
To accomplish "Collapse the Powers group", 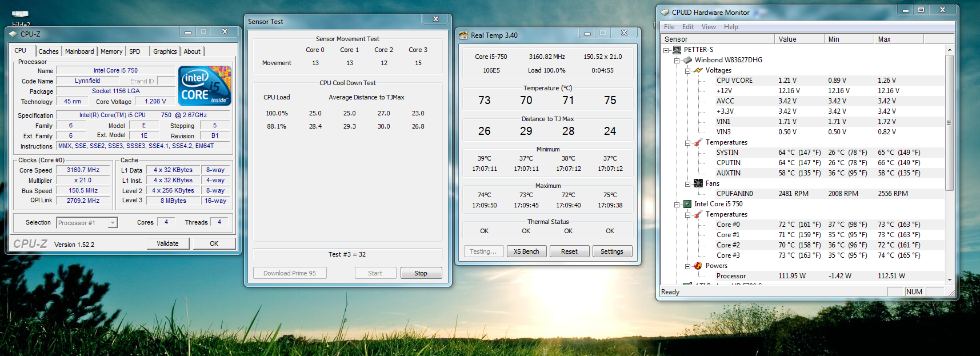I will 687,266.
